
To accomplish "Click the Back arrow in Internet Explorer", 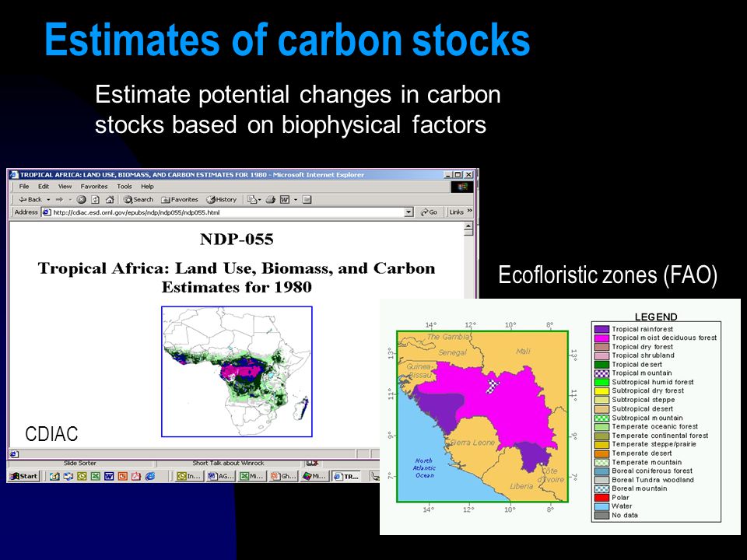I will pyautogui.click(x=30, y=200).
